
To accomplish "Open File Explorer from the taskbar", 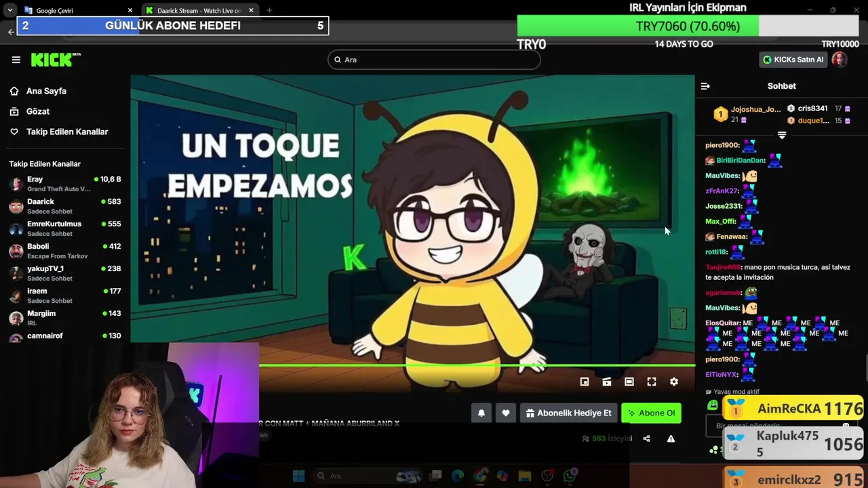I will 524,476.
